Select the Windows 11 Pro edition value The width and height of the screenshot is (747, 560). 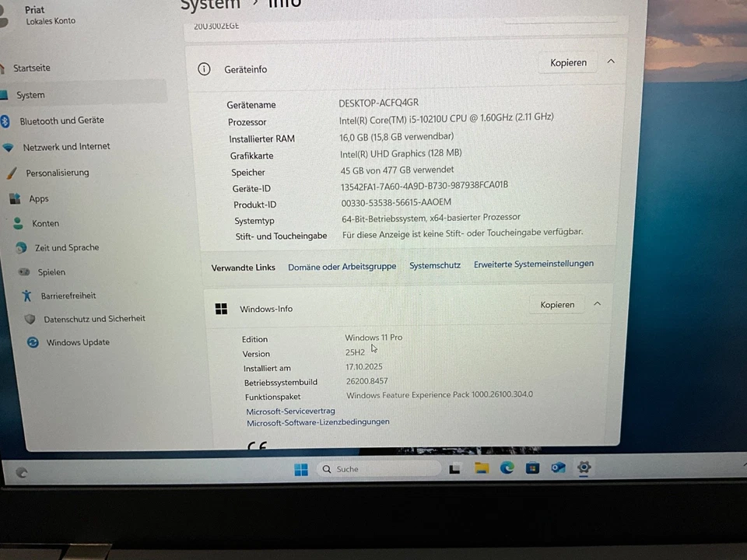(x=373, y=338)
